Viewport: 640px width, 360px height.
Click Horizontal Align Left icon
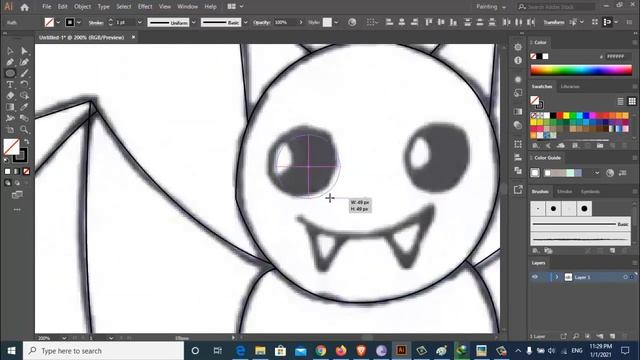389,22
